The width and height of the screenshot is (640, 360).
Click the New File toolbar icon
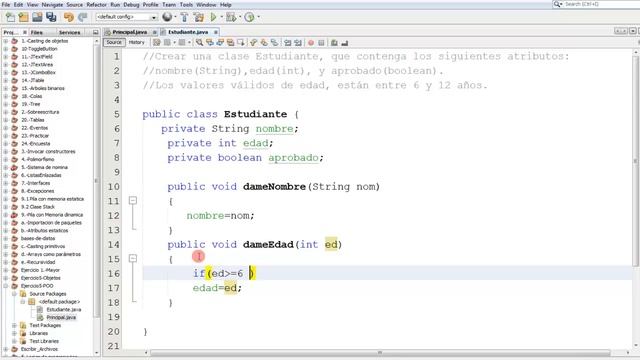coord(10,17)
